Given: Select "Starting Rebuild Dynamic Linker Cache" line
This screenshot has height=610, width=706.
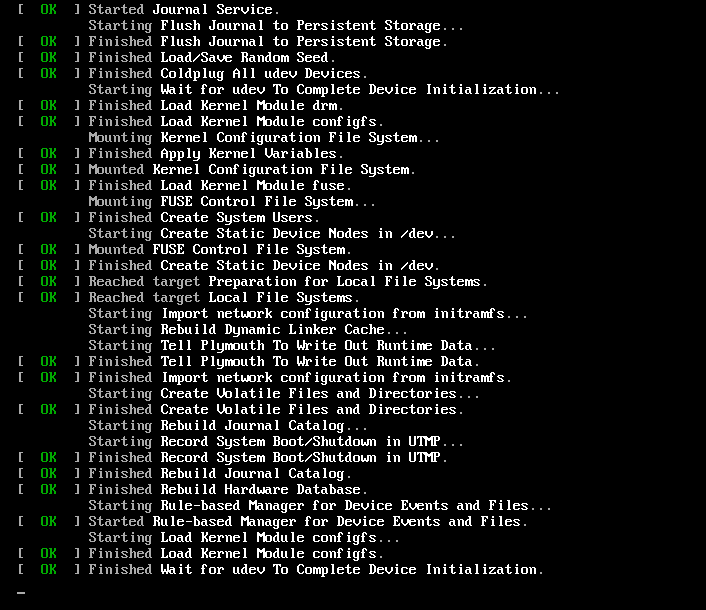Looking at the screenshot, I should [248, 329].
